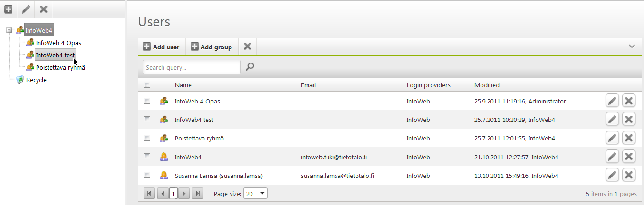The height and width of the screenshot is (205, 644).
Task: Click the group icon of InfoWeb 4 Opas tree node
Action: (x=30, y=43)
